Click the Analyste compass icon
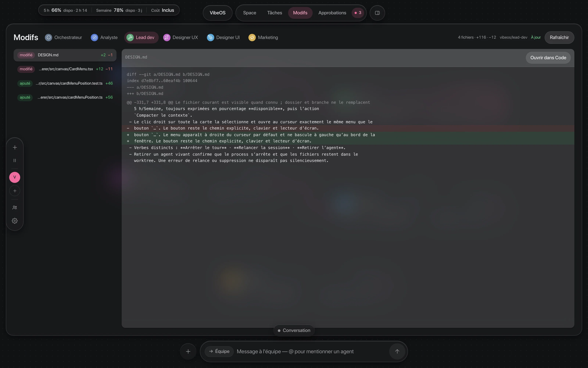The height and width of the screenshot is (368, 588). tap(94, 38)
